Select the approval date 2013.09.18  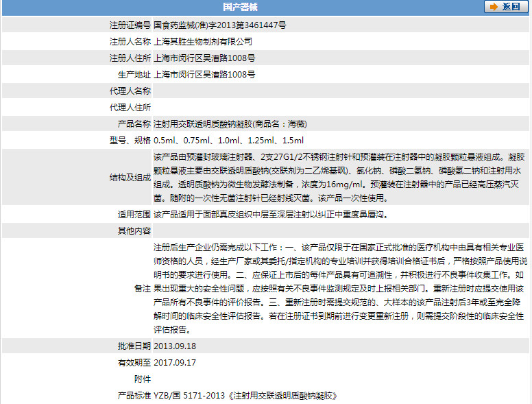(x=175, y=346)
